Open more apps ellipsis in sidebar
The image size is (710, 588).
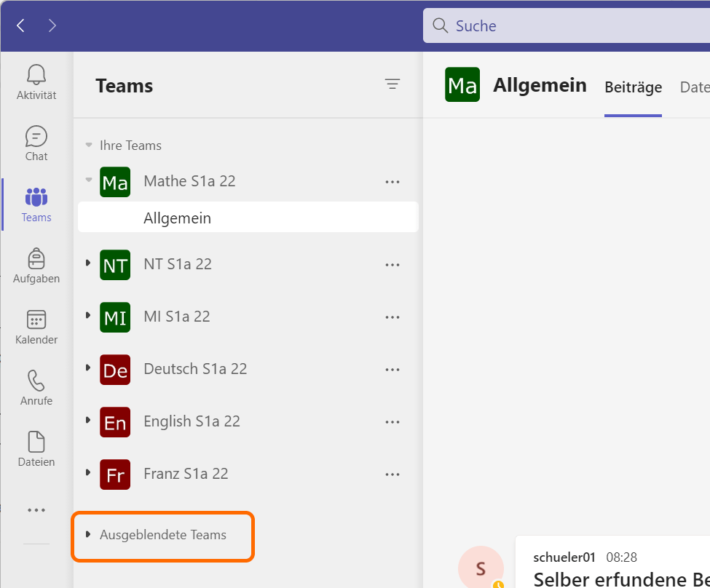(36, 510)
